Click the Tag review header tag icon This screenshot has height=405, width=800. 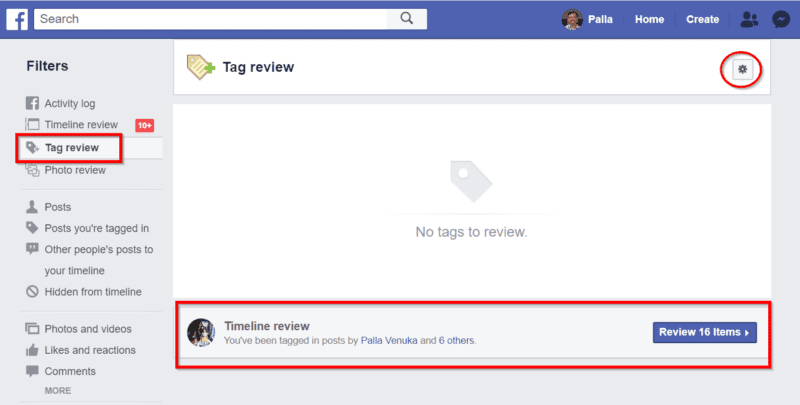pyautogui.click(x=201, y=67)
